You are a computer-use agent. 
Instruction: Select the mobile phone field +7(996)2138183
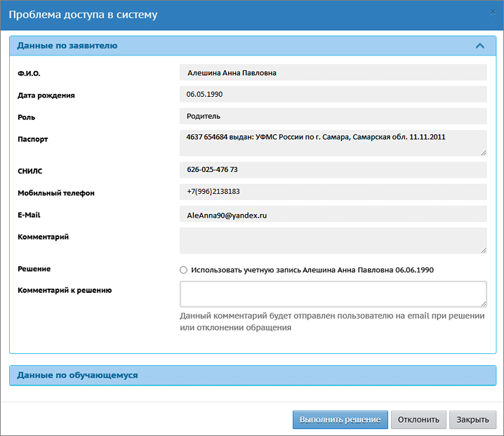pos(333,192)
